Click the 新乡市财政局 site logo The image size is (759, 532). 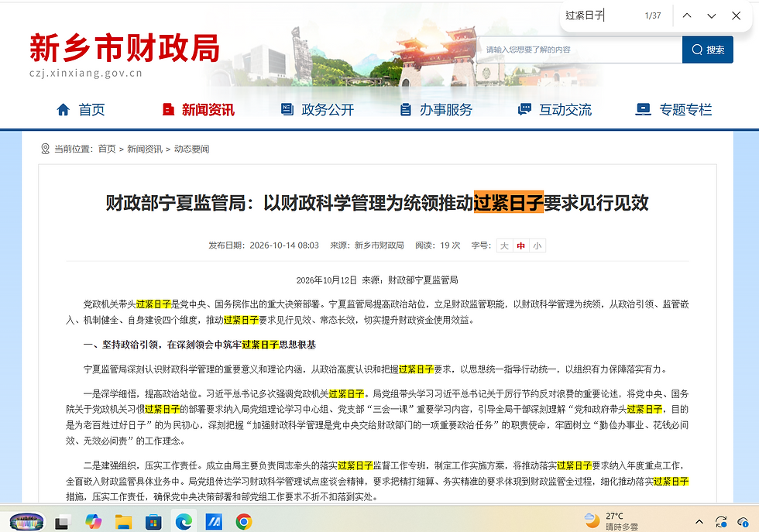(125, 48)
